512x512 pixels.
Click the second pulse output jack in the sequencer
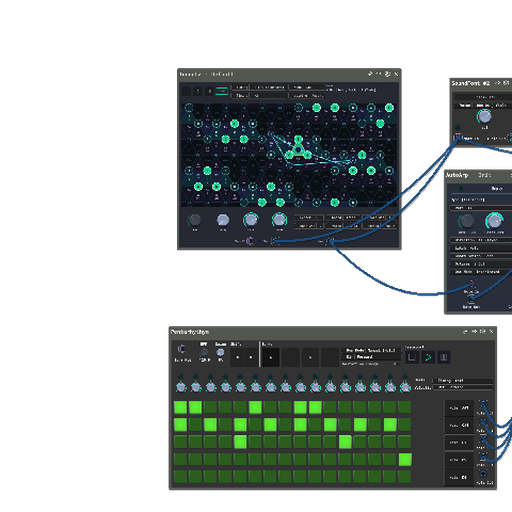coord(483,422)
